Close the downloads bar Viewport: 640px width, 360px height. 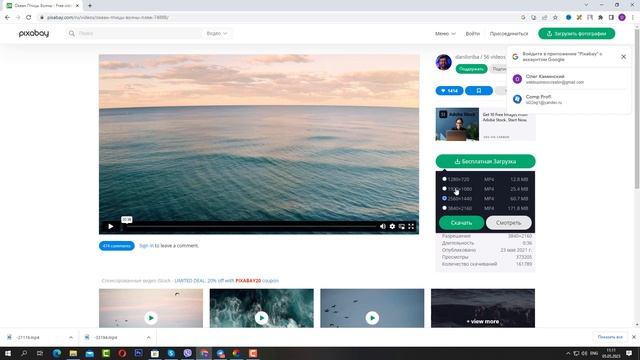pyautogui.click(x=633, y=337)
